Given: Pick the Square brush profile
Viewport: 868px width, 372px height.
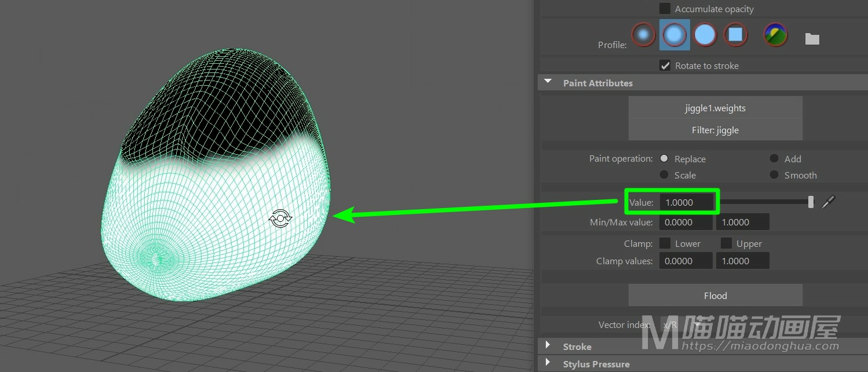Looking at the screenshot, I should pos(735,35).
